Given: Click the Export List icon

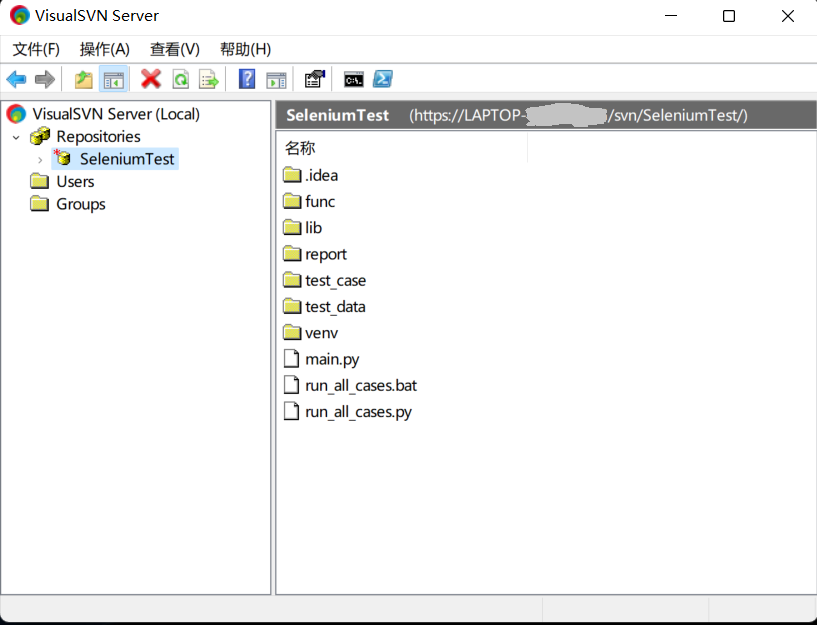Looking at the screenshot, I should [209, 80].
